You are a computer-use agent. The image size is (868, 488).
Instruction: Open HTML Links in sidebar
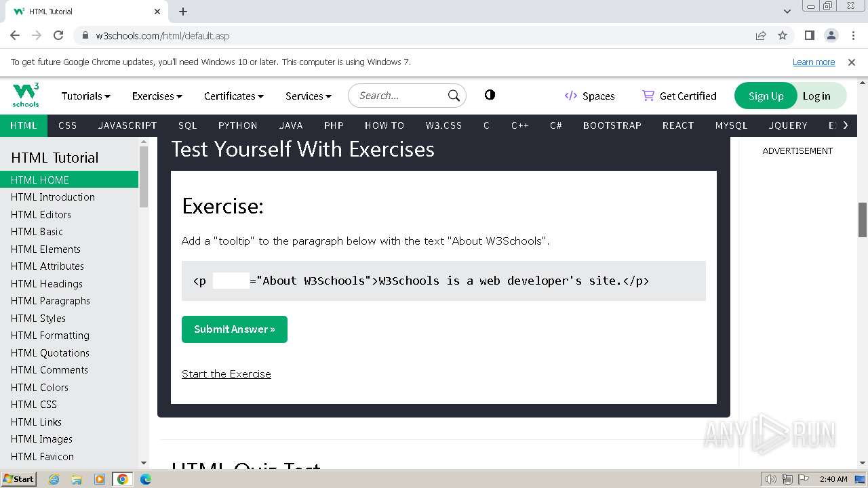pyautogui.click(x=69, y=422)
